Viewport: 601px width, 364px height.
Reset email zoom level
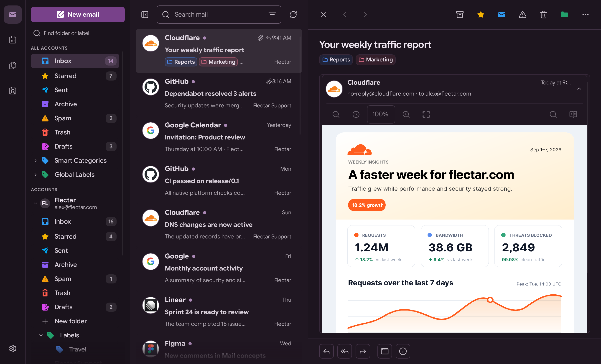pos(356,114)
